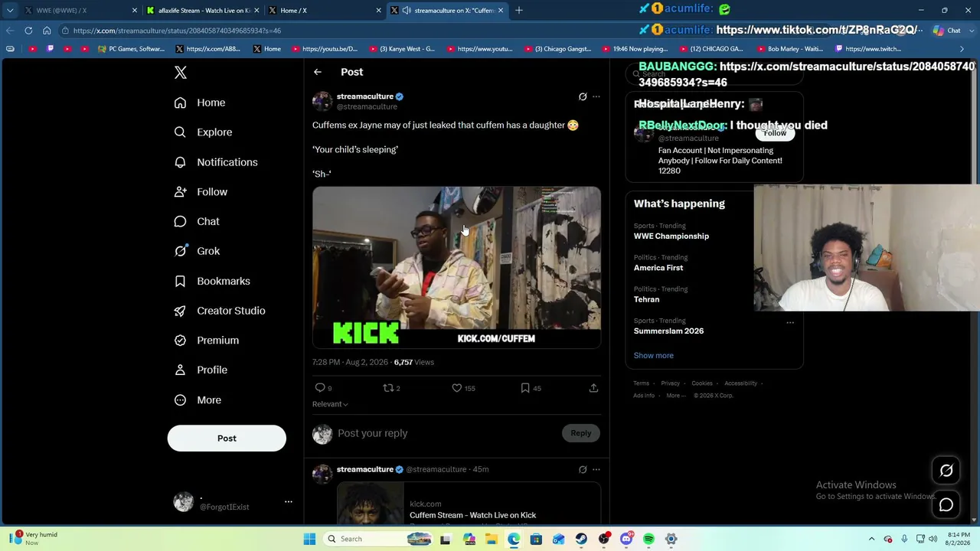This screenshot has width=980, height=551.
Task: Open the Follow section in sidebar
Action: pyautogui.click(x=201, y=192)
